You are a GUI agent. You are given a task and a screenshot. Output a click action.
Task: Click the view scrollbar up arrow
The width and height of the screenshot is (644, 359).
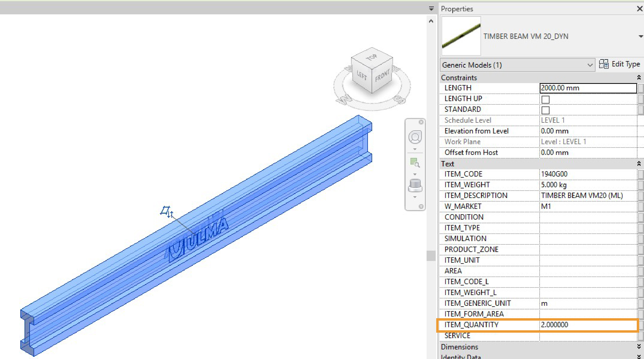431,21
